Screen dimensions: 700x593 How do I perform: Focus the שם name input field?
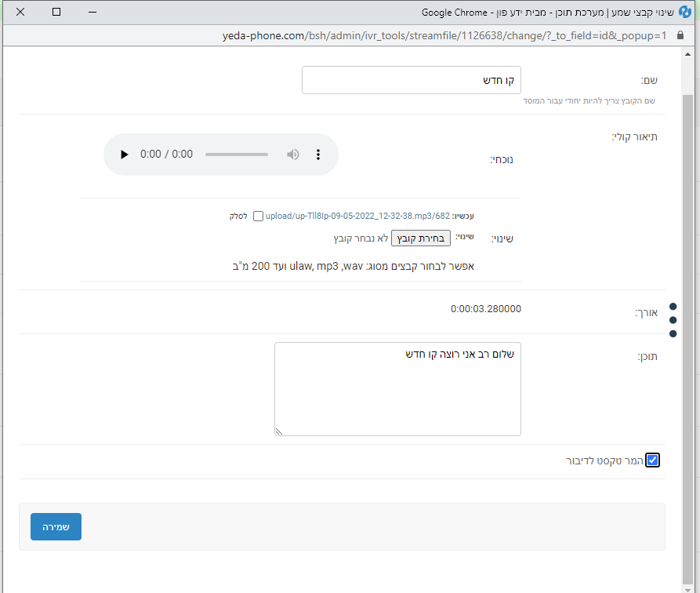coord(412,80)
